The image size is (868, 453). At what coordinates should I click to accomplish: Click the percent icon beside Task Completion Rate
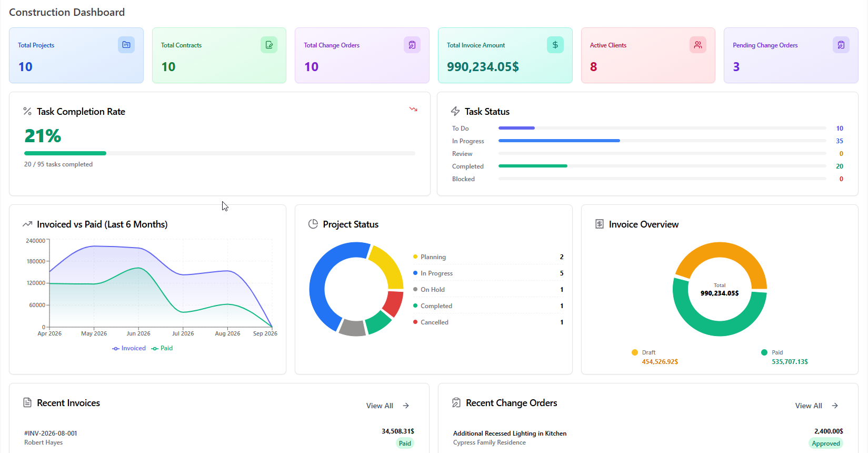click(27, 111)
